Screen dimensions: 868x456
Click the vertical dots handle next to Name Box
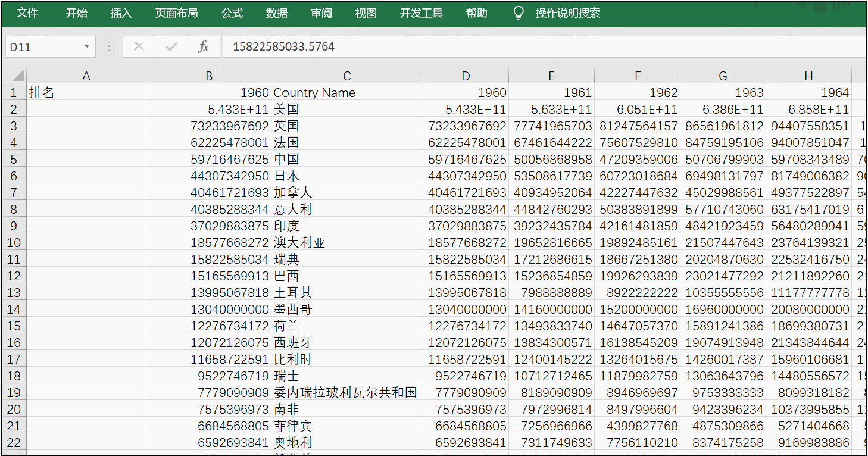[x=108, y=46]
